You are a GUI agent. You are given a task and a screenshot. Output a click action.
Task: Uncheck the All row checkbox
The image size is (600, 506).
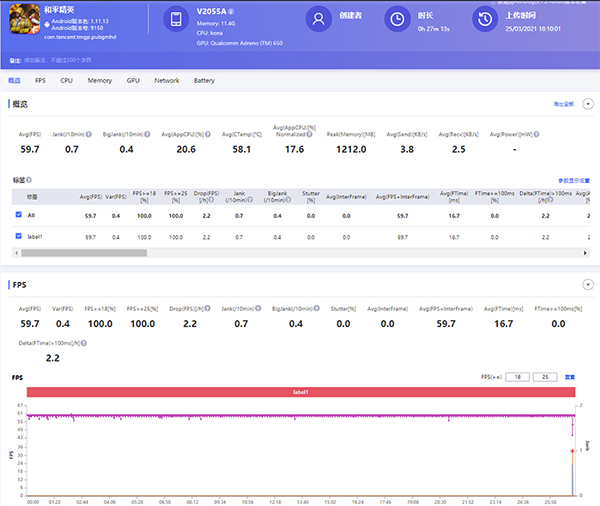pyautogui.click(x=19, y=215)
